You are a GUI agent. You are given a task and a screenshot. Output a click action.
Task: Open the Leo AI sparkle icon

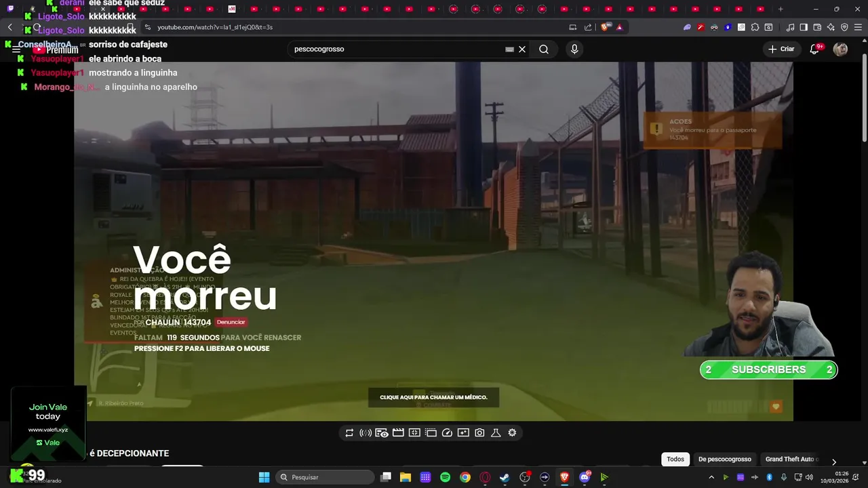click(831, 27)
